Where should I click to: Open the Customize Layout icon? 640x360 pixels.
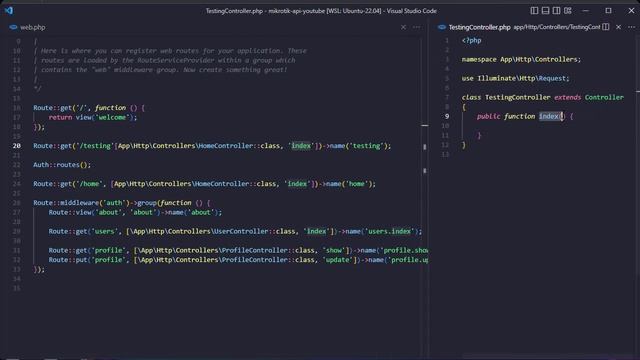coord(568,11)
